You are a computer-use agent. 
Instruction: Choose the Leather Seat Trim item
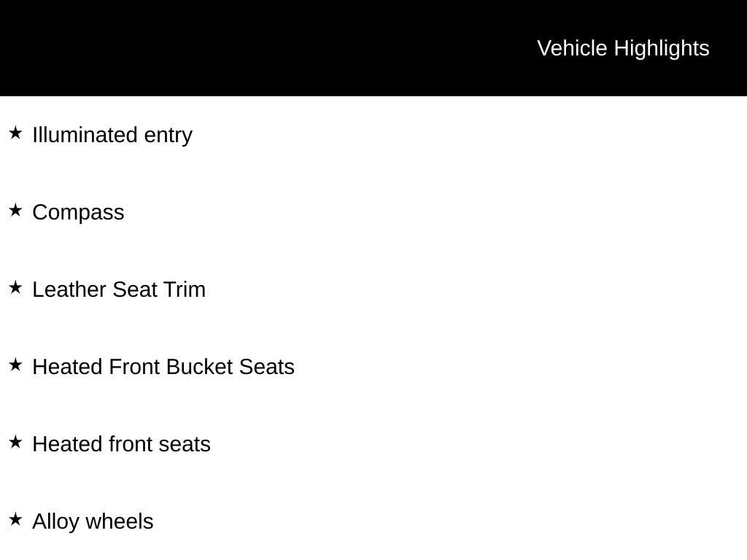tap(119, 289)
